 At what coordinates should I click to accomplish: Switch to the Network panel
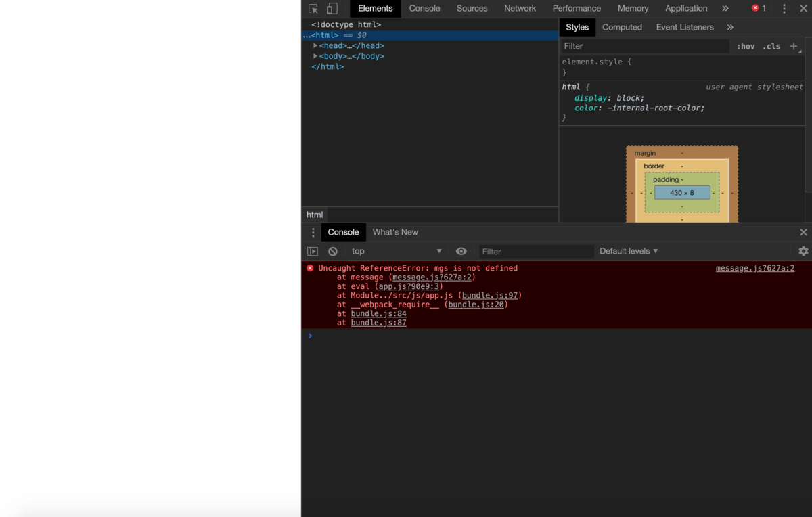click(x=520, y=8)
